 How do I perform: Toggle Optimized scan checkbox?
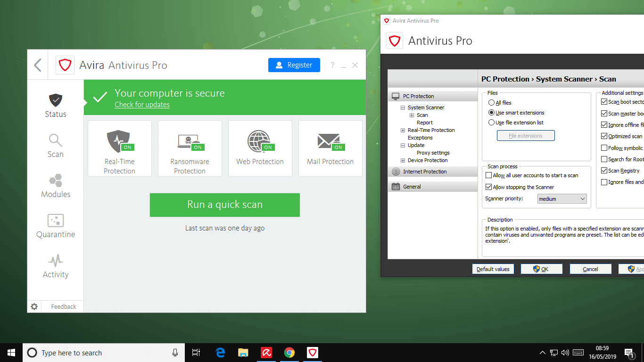(x=604, y=136)
